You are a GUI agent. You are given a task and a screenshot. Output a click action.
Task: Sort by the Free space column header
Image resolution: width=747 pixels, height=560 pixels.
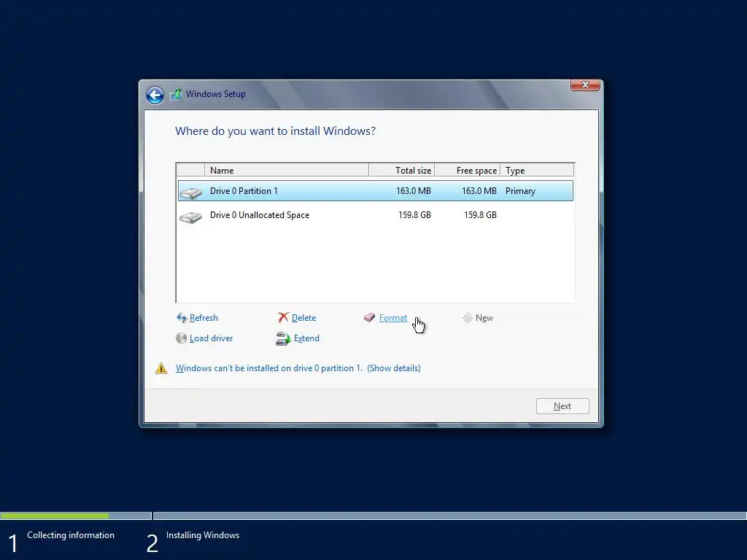[468, 170]
